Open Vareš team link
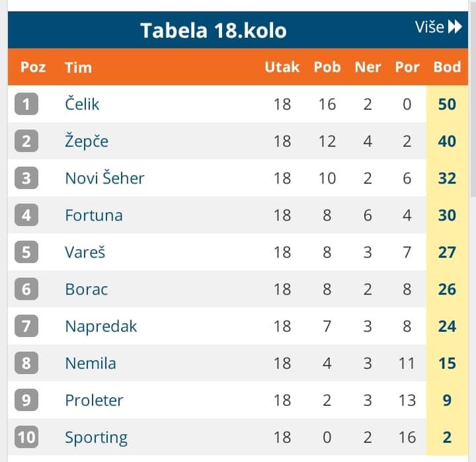 point(85,252)
